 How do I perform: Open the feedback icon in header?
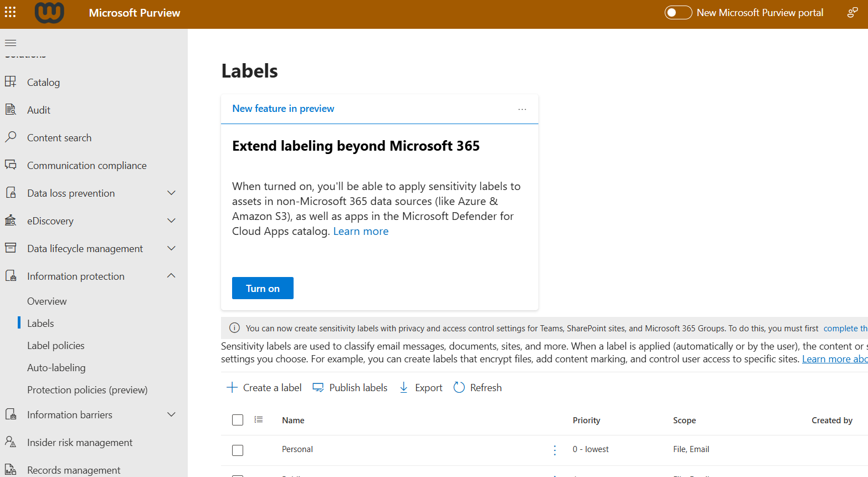coord(852,12)
